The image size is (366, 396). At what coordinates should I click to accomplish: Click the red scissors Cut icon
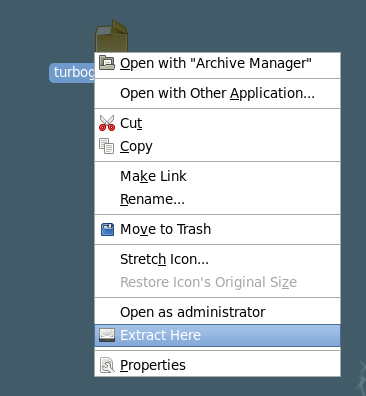point(107,123)
